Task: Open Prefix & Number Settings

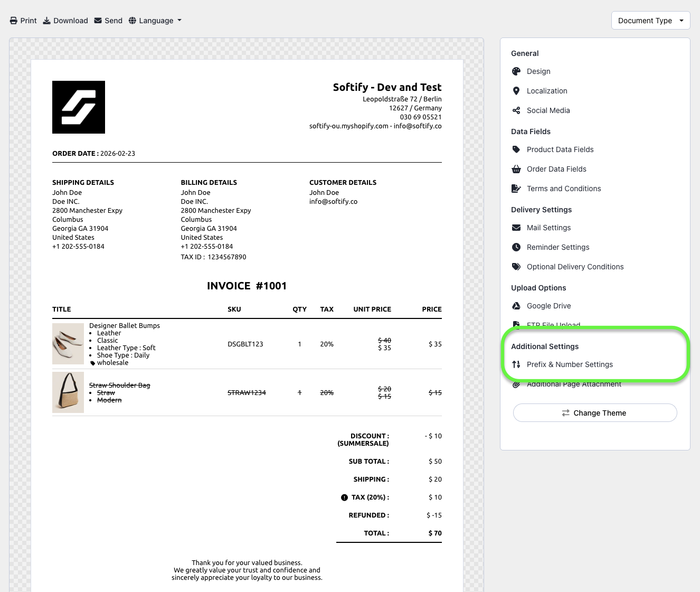Action: click(x=570, y=364)
